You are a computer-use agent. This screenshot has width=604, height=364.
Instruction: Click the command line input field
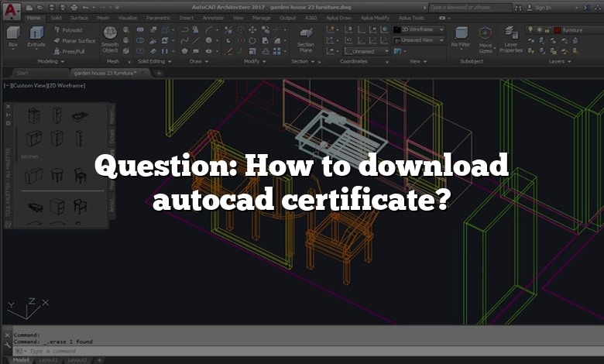pos(308,351)
